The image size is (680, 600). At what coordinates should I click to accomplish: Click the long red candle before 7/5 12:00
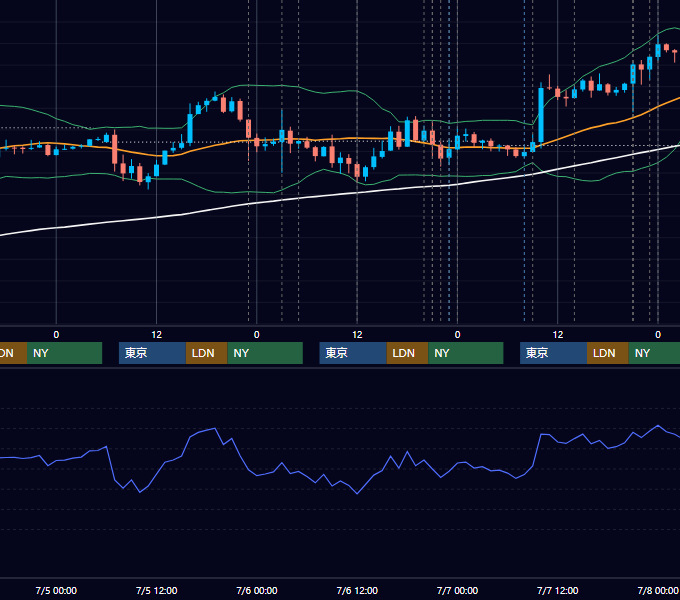pos(114,150)
